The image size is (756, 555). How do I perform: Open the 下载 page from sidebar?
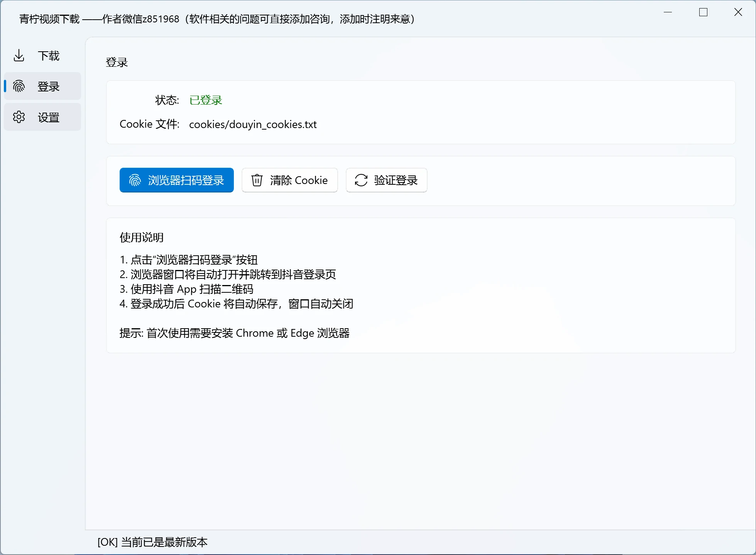(42, 56)
